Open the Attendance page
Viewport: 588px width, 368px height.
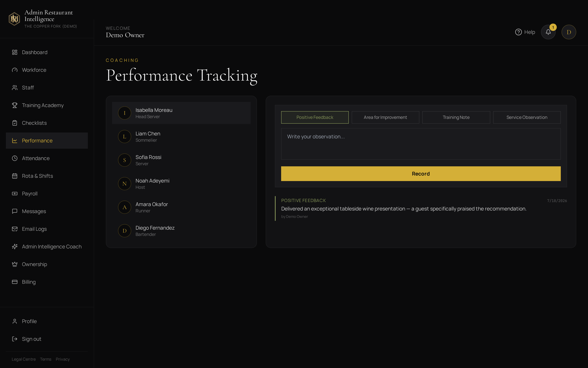[47, 158]
